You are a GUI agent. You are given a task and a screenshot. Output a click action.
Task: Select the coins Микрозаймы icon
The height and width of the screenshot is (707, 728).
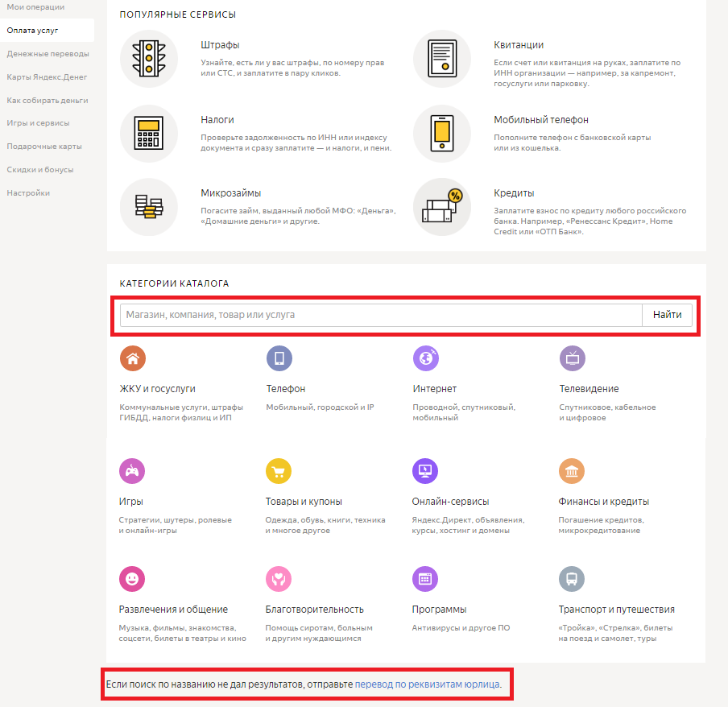(x=148, y=207)
